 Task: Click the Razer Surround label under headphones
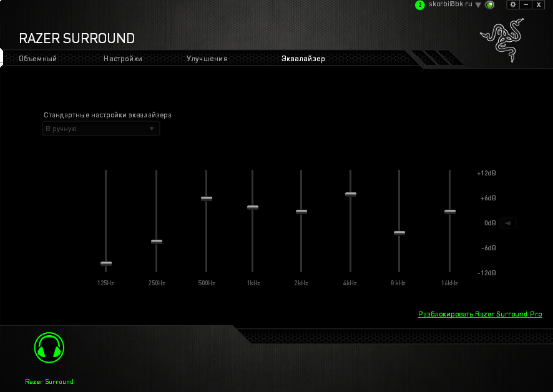(49, 381)
